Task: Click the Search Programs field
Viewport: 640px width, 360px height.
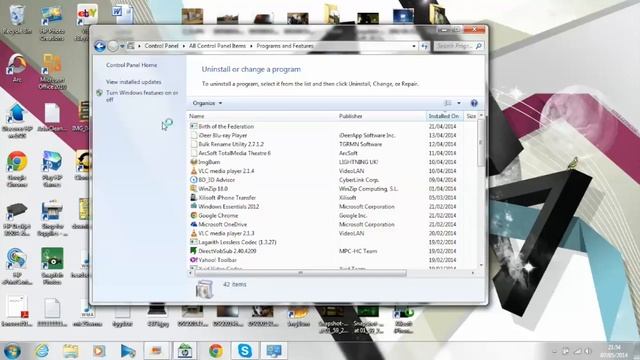Action: point(455,46)
